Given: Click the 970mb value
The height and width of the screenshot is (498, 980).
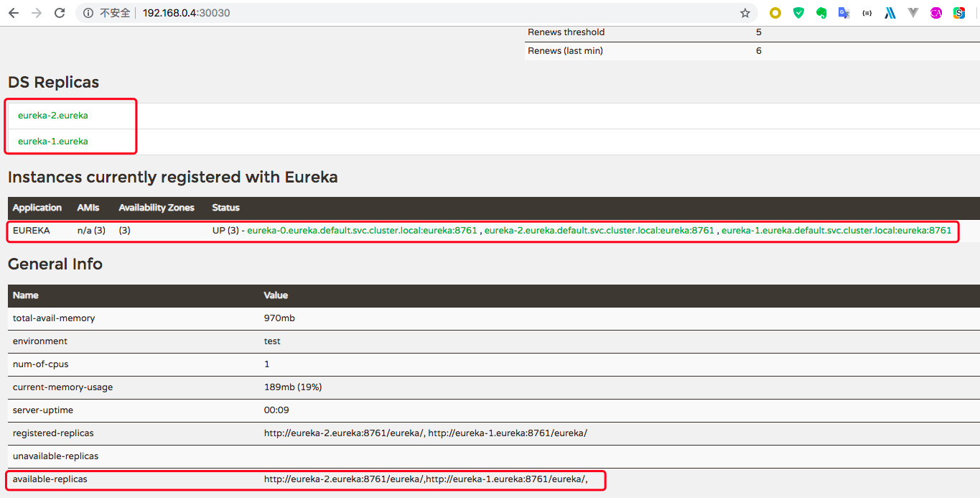Looking at the screenshot, I should [x=279, y=318].
